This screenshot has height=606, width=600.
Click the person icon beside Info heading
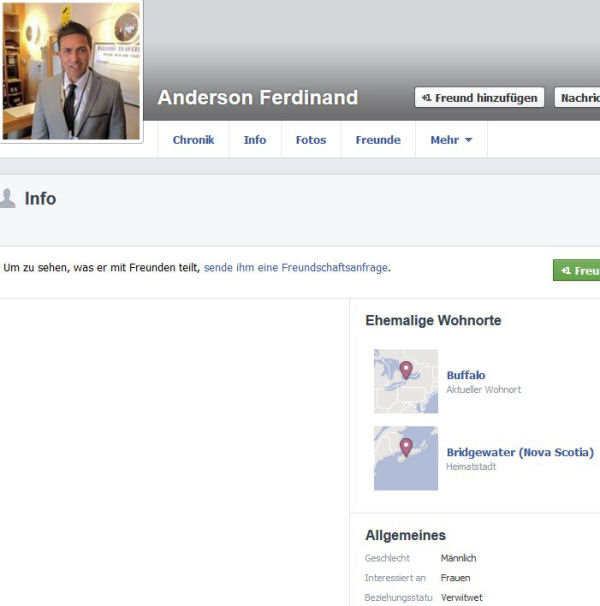pos(7,198)
